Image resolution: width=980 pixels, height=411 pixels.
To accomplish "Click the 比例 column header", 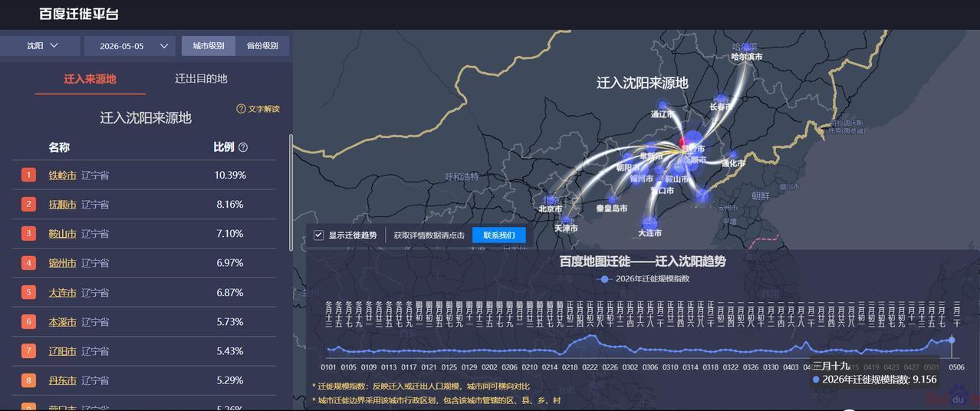I will [224, 147].
